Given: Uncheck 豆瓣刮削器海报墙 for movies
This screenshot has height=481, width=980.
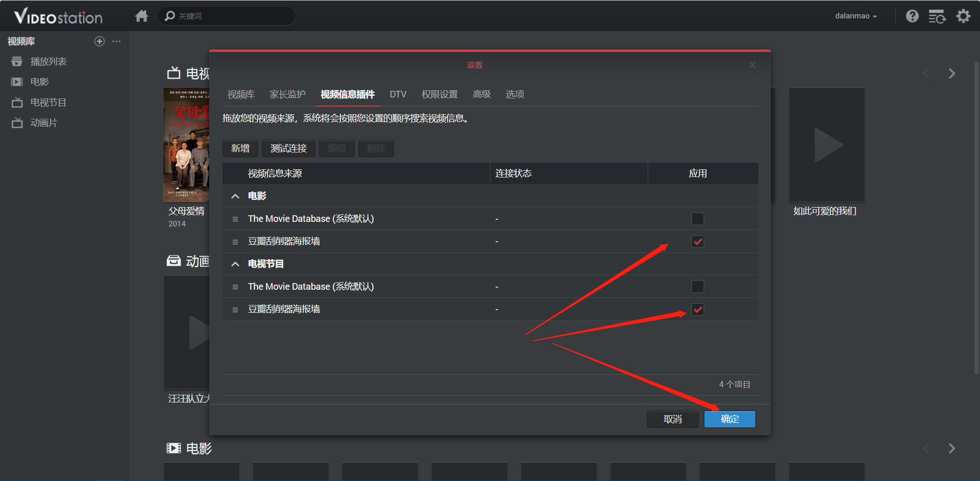Looking at the screenshot, I should 697,241.
